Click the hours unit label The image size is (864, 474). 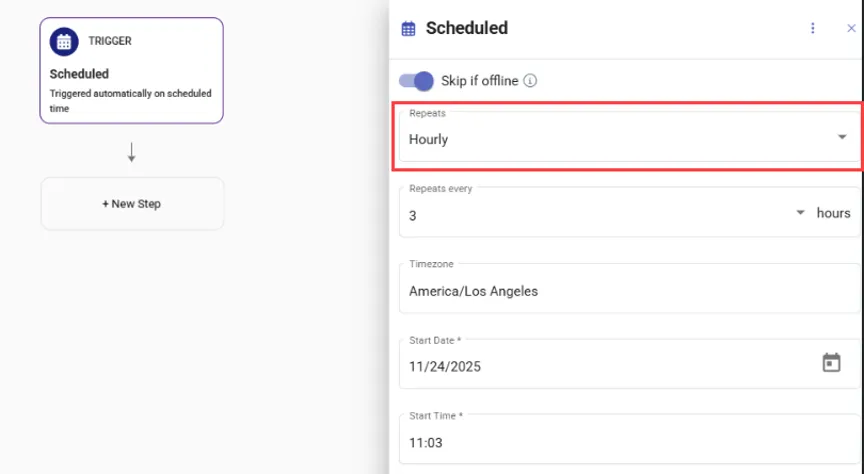tap(833, 213)
